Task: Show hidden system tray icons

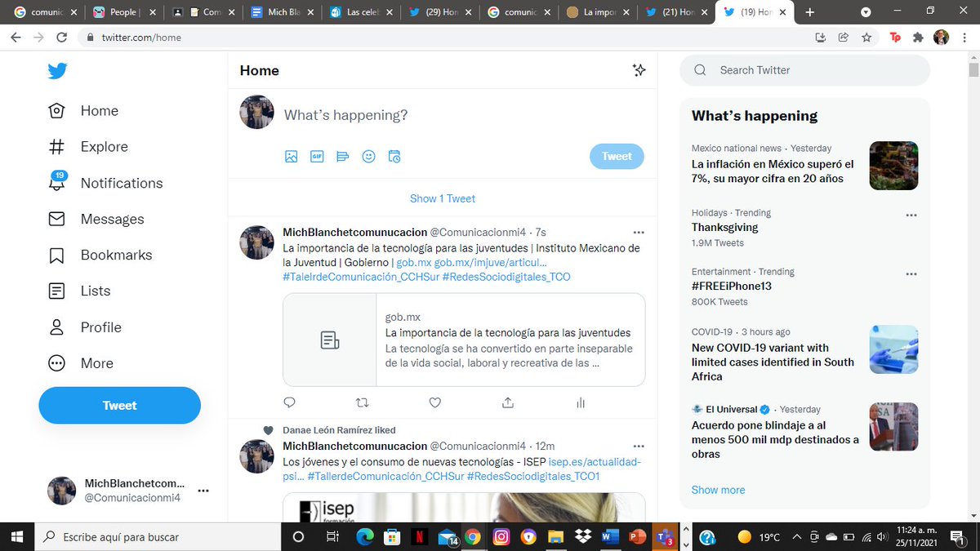Action: click(796, 537)
